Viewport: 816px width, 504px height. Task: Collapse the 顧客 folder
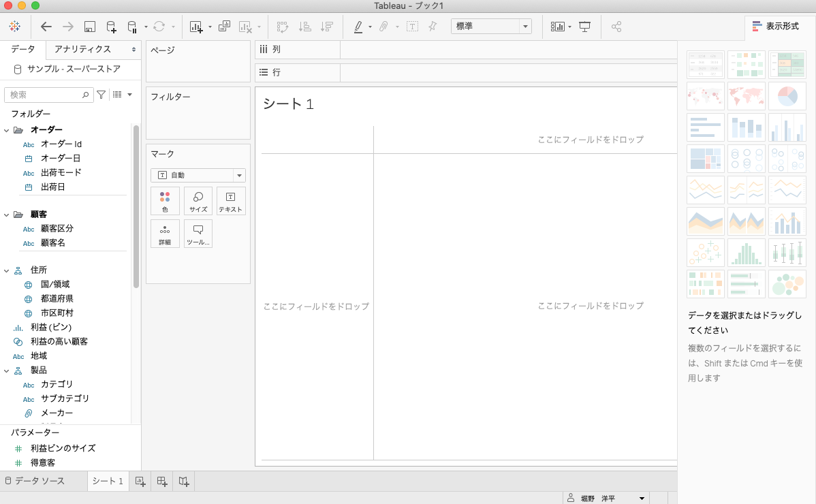(7, 215)
